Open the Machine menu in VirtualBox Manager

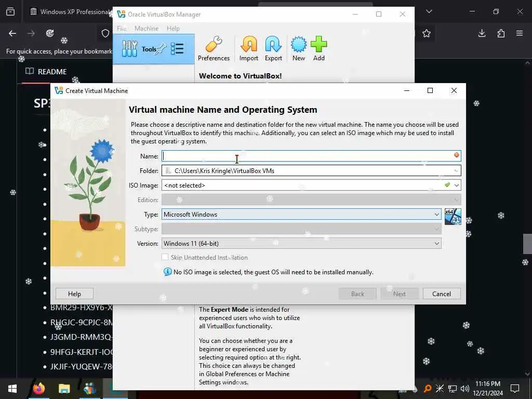point(147,29)
